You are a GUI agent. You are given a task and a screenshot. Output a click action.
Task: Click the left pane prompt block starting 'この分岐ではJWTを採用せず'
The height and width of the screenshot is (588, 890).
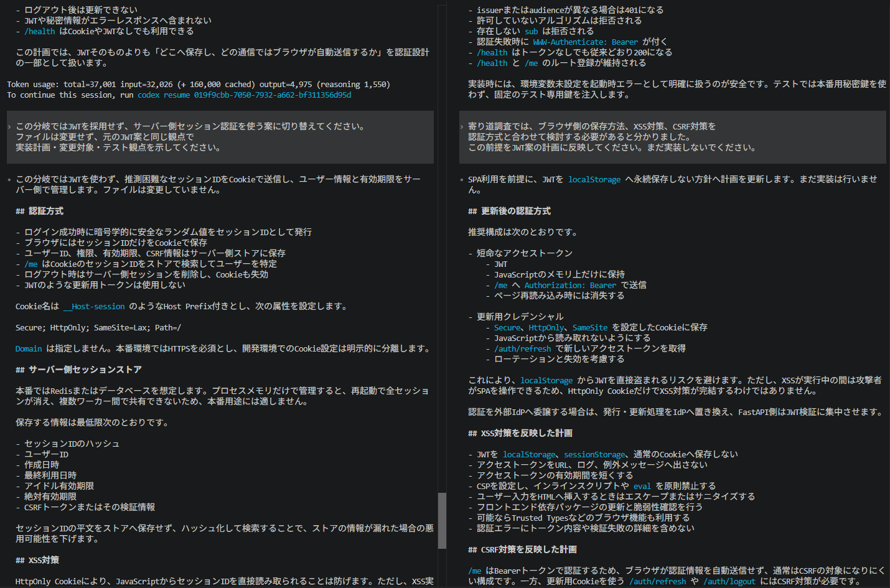(x=220, y=137)
